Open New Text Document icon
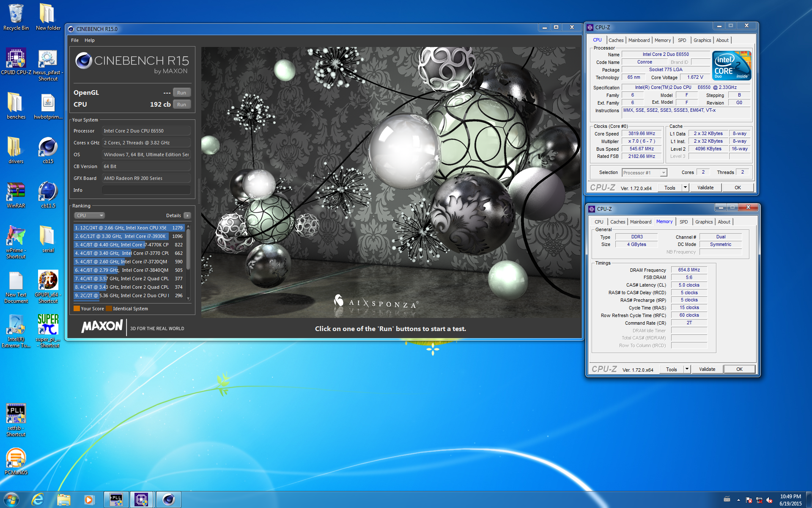Viewport: 812px width, 508px height. click(16, 287)
